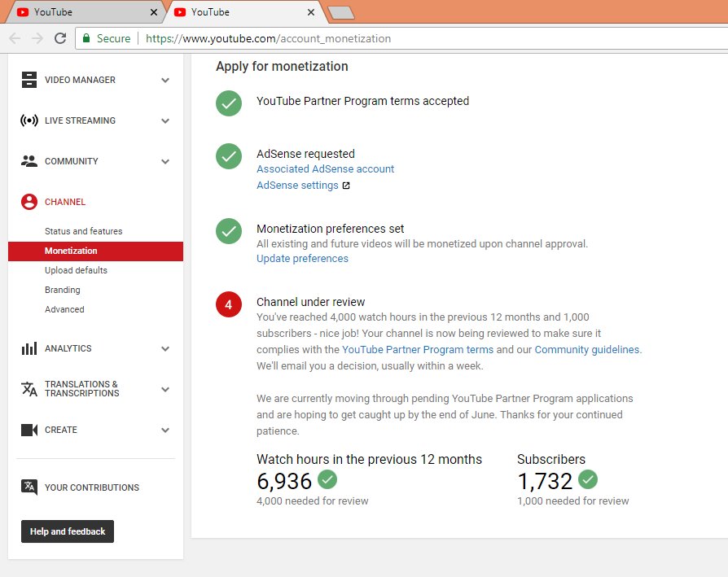Click the green check next to Partner Program terms

click(229, 103)
